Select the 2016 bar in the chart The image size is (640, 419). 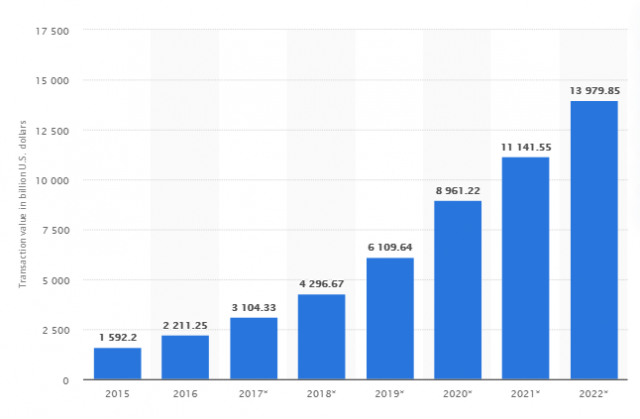tap(185, 357)
